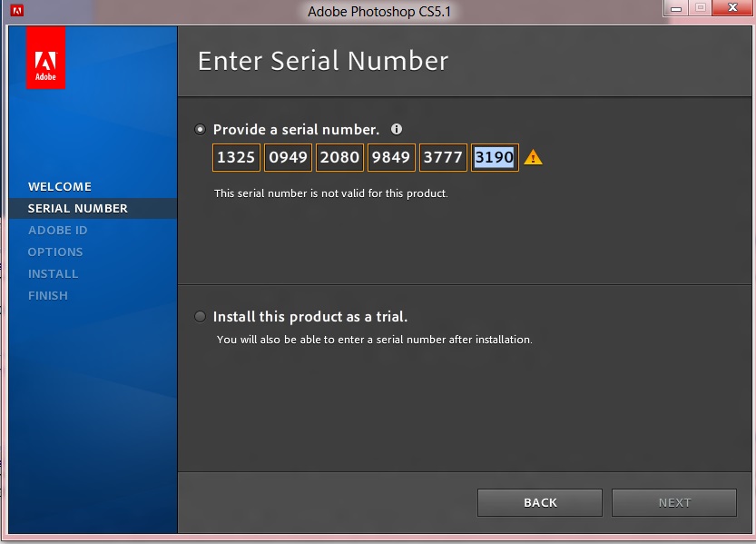
Task: Click serial field containing 3777
Action: click(443, 157)
